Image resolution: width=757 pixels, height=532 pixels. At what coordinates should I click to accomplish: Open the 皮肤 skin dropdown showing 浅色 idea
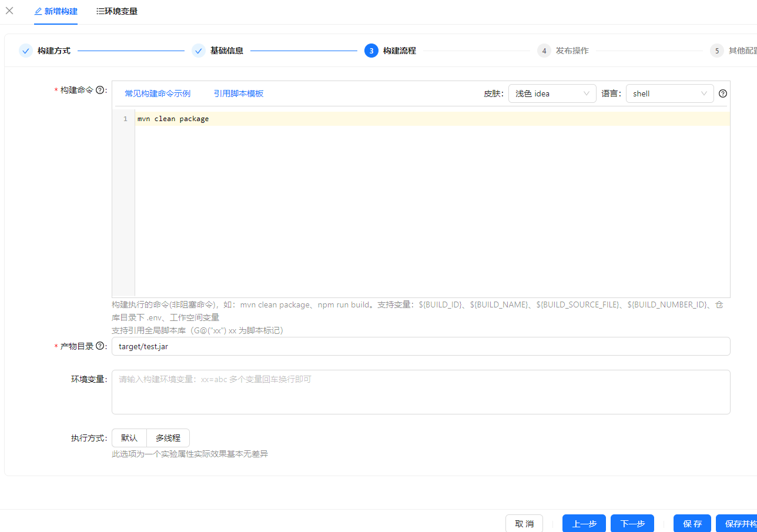tap(552, 93)
